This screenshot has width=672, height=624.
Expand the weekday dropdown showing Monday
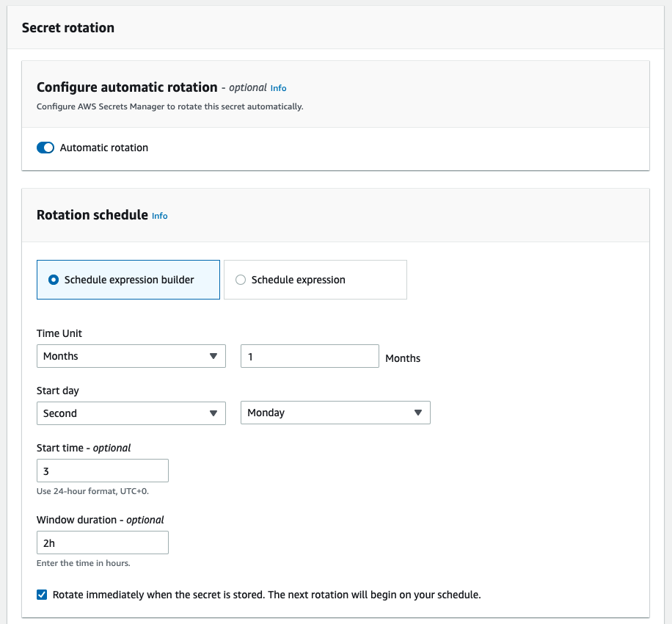point(335,413)
